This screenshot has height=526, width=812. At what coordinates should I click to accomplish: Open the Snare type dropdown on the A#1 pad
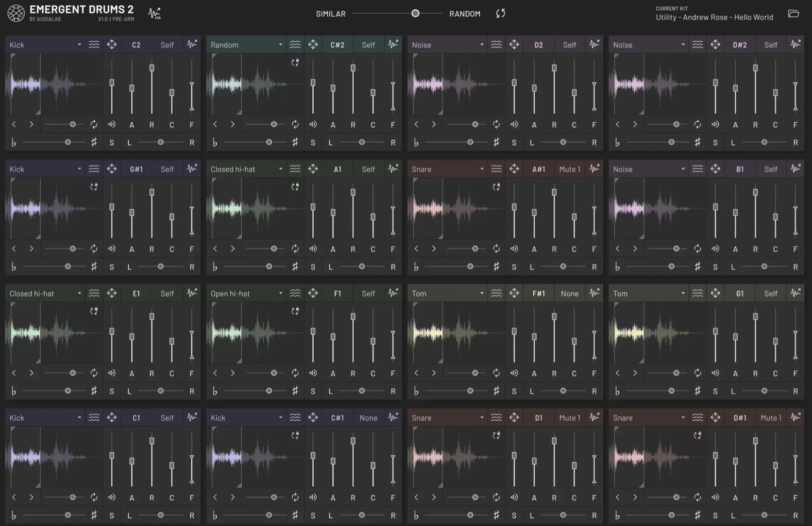tap(447, 169)
